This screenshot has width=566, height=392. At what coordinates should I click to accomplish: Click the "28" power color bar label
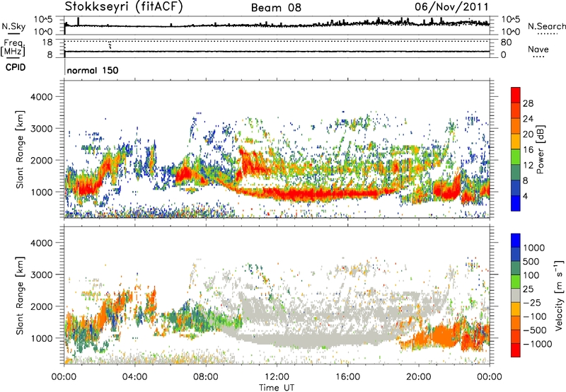[x=528, y=103]
